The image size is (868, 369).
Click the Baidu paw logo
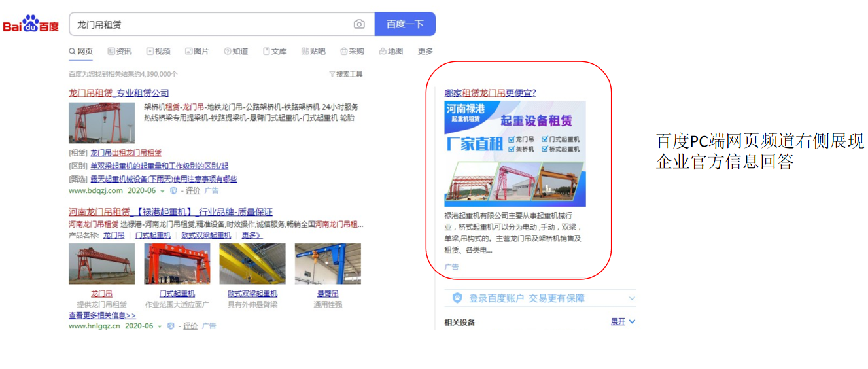30,25
